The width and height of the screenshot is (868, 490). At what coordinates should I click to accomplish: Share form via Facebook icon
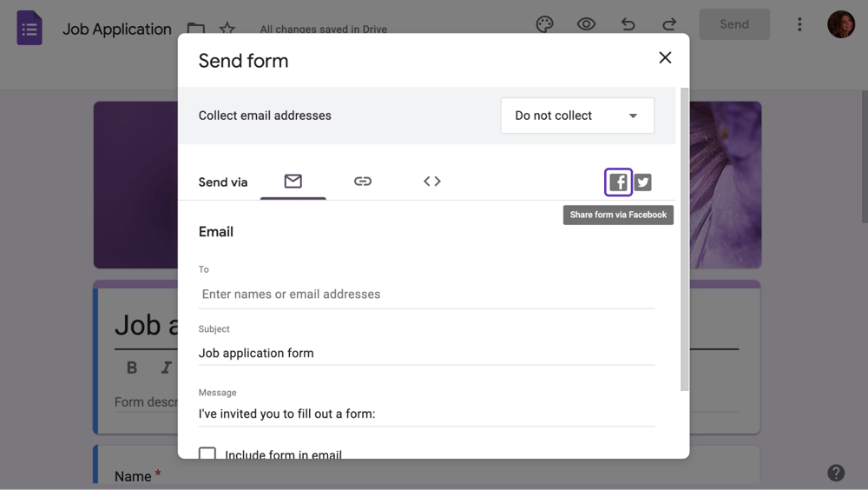618,182
